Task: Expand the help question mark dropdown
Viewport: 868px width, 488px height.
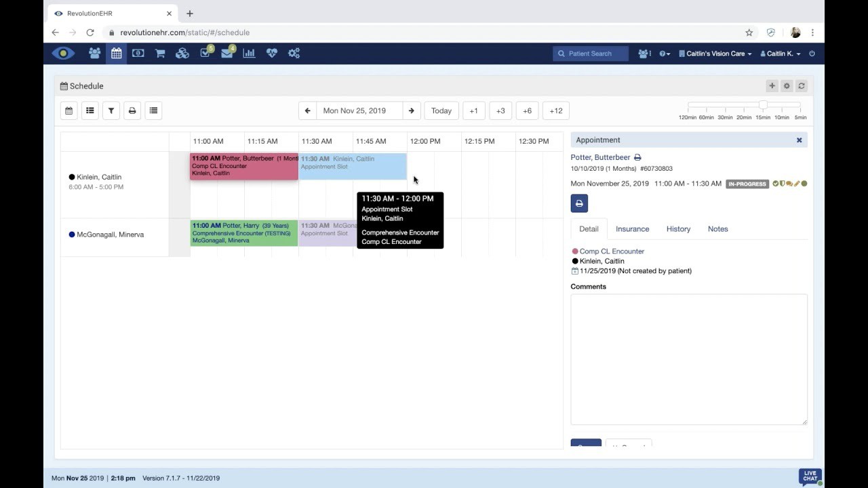Action: pyautogui.click(x=665, y=54)
